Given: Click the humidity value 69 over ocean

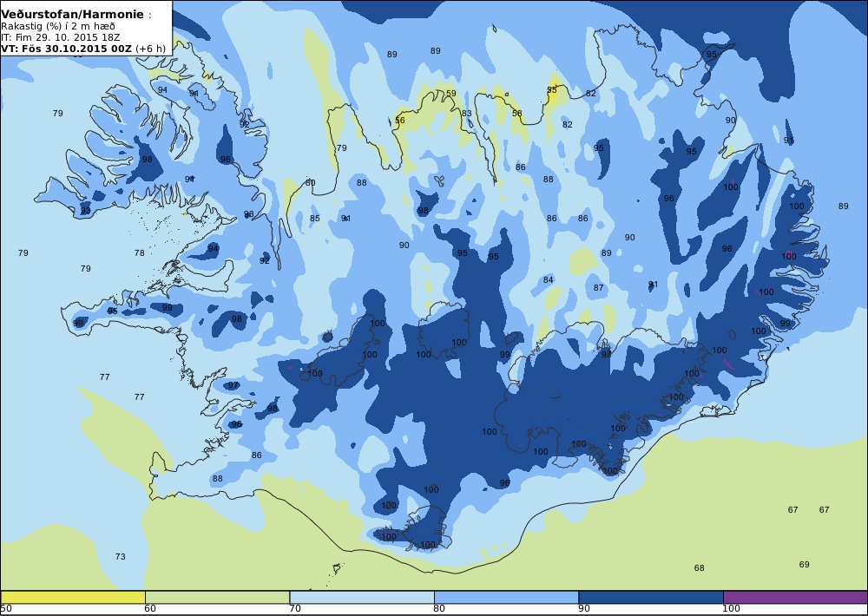Looking at the screenshot, I should 805,565.
